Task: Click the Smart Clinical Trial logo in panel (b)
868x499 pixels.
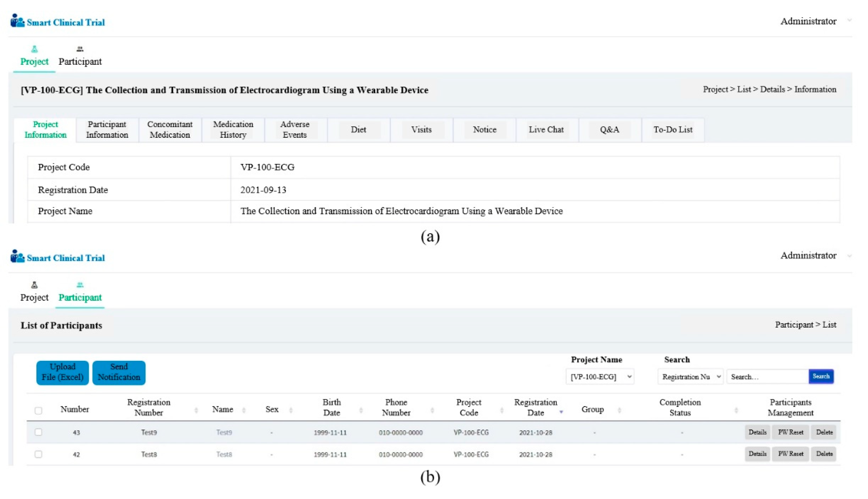Action: pos(58,257)
